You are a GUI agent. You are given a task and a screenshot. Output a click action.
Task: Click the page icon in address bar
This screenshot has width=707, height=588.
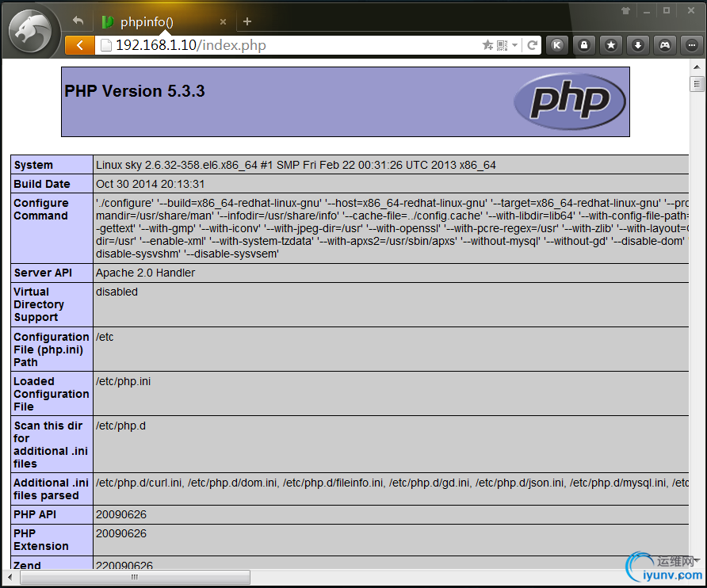[105, 45]
